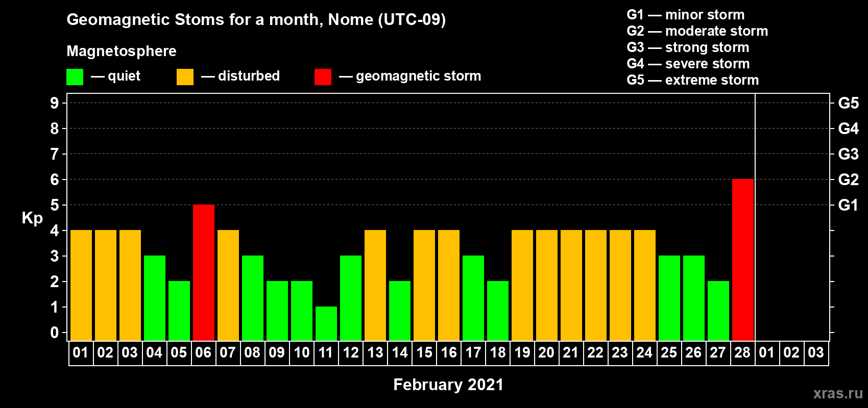Click the 'G5 — extreme storm' legend line

click(692, 80)
